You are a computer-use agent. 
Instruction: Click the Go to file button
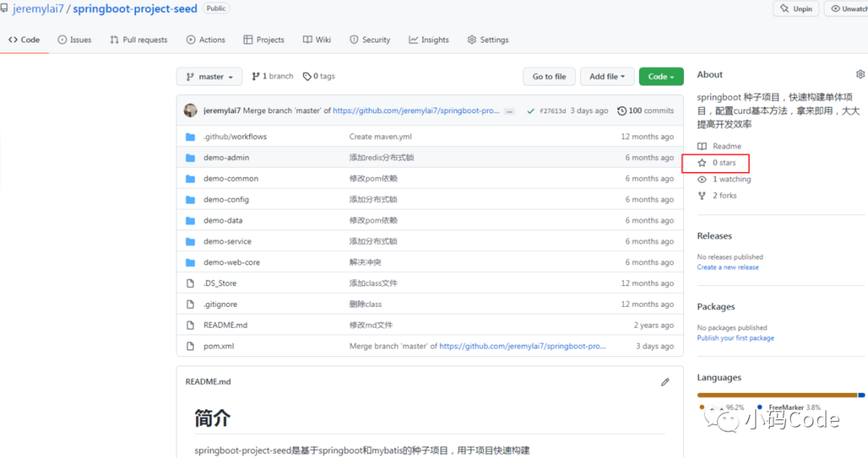(549, 76)
